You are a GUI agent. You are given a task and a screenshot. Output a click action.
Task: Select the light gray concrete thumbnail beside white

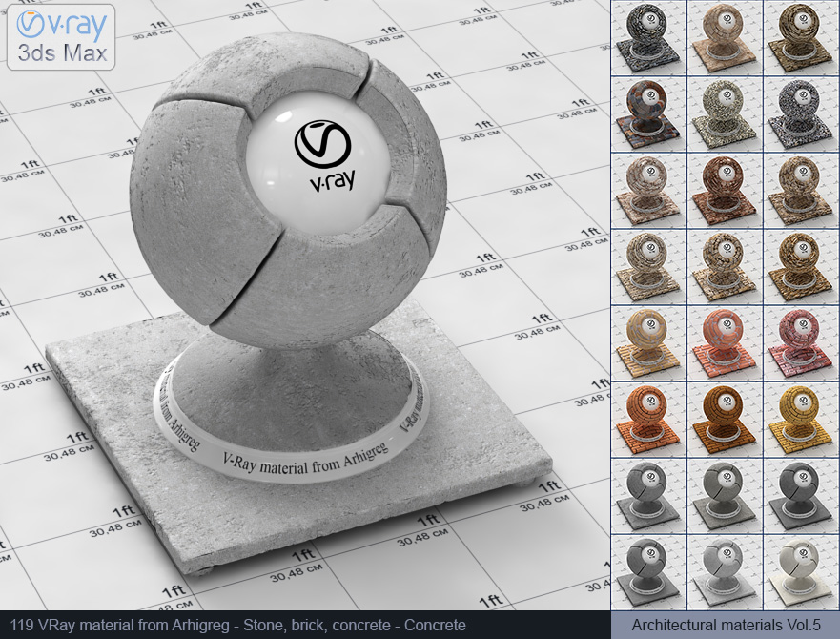click(725, 572)
